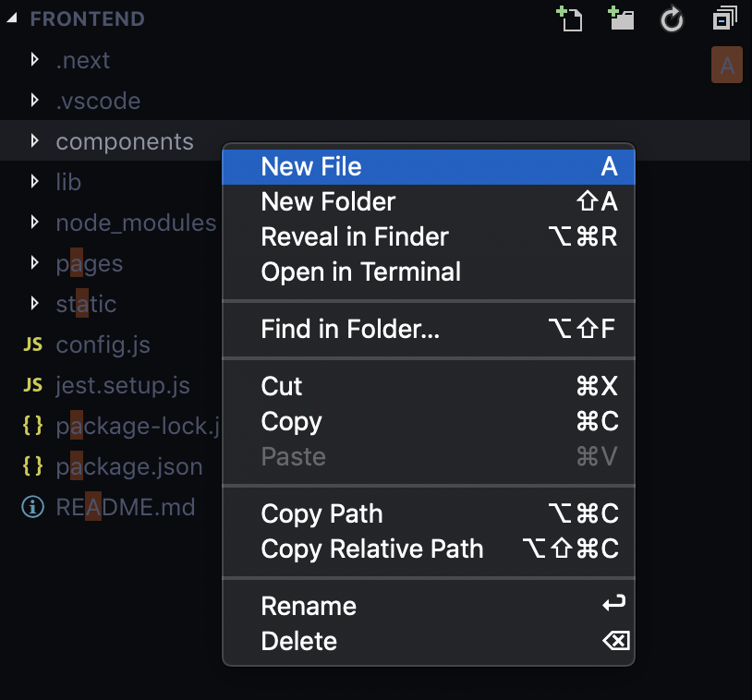Click the New Folder icon in explorer header

(621, 18)
